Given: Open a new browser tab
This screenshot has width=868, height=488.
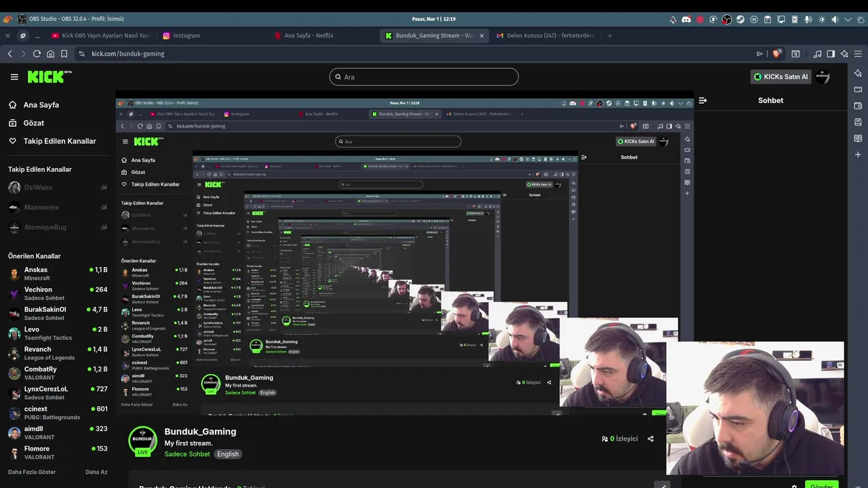Looking at the screenshot, I should click(x=610, y=35).
